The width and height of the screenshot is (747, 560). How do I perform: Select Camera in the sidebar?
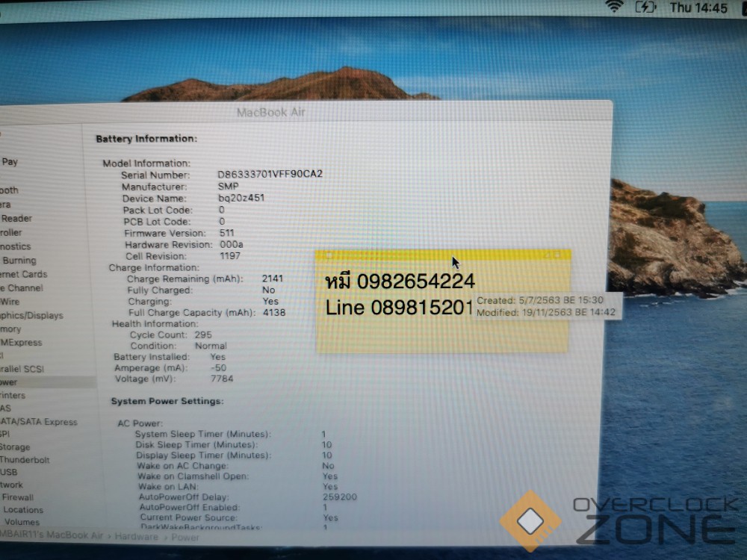(5, 205)
